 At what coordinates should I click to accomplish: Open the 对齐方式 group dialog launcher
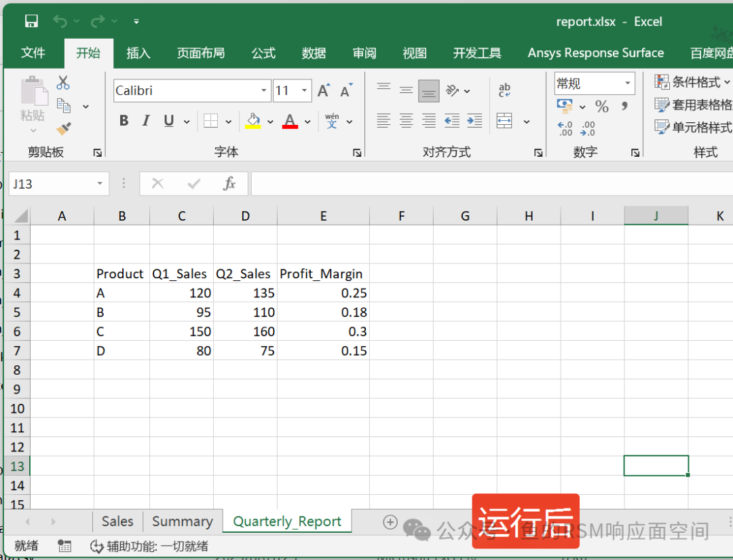click(x=538, y=152)
